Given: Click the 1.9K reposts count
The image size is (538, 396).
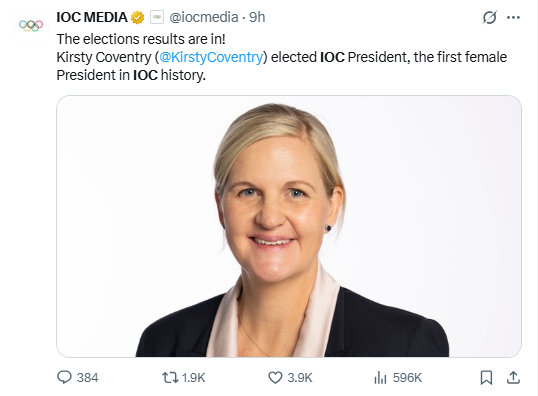Looking at the screenshot, I should [194, 378].
